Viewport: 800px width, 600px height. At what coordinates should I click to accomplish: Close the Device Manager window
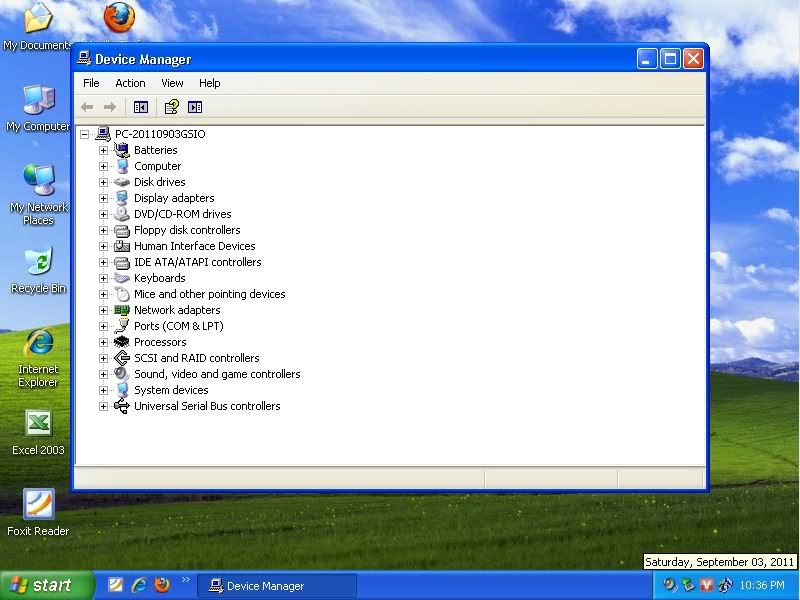(693, 59)
